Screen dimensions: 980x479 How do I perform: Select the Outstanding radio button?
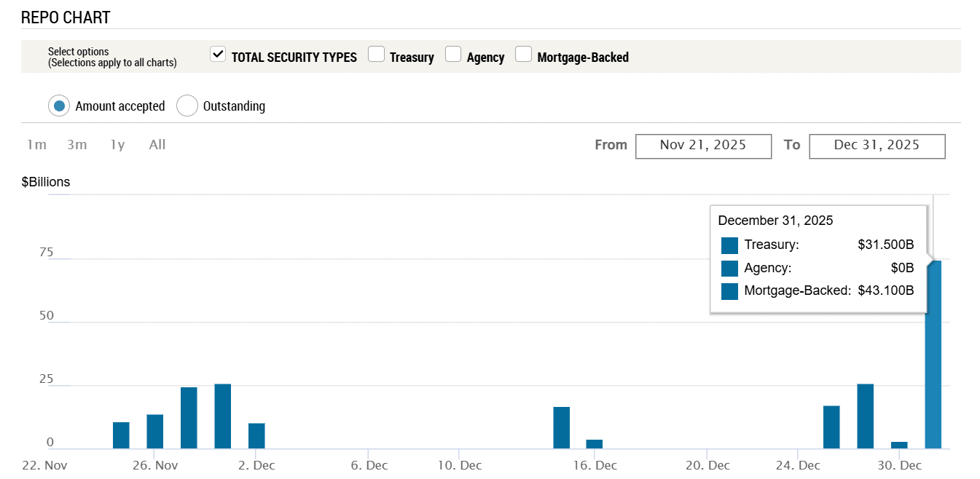187,106
